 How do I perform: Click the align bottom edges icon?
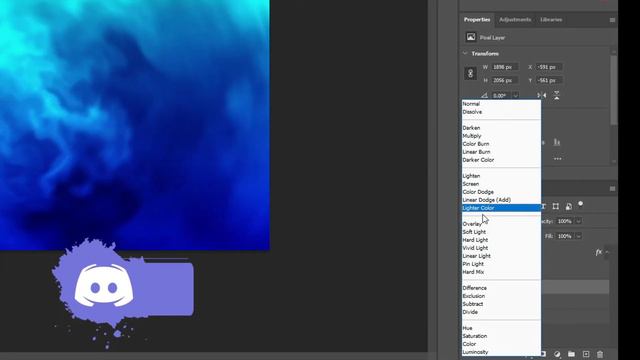(557, 142)
